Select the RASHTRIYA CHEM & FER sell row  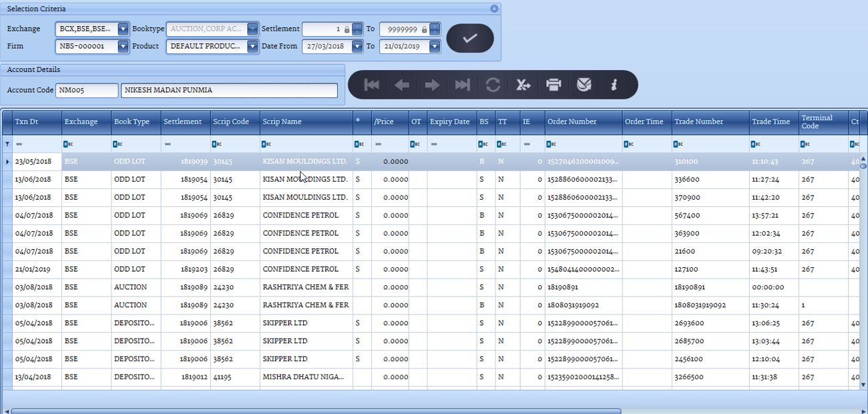coord(305,287)
